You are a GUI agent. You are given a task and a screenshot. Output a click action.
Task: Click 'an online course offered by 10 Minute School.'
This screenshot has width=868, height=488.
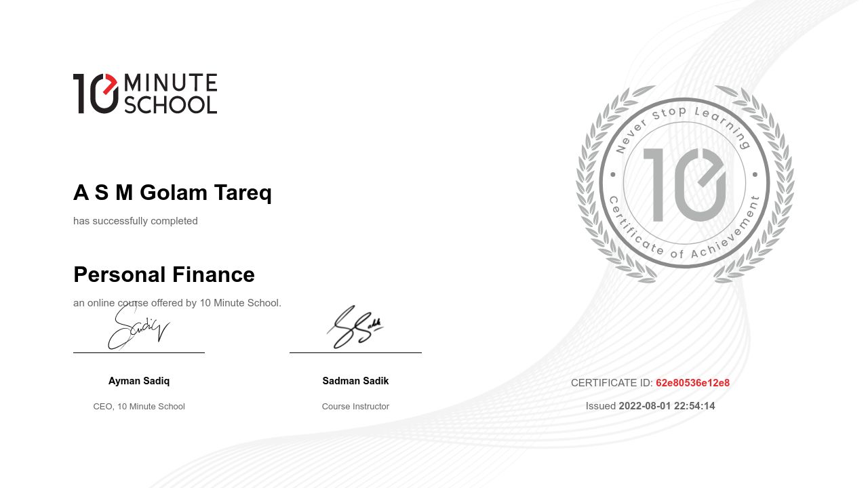177,303
